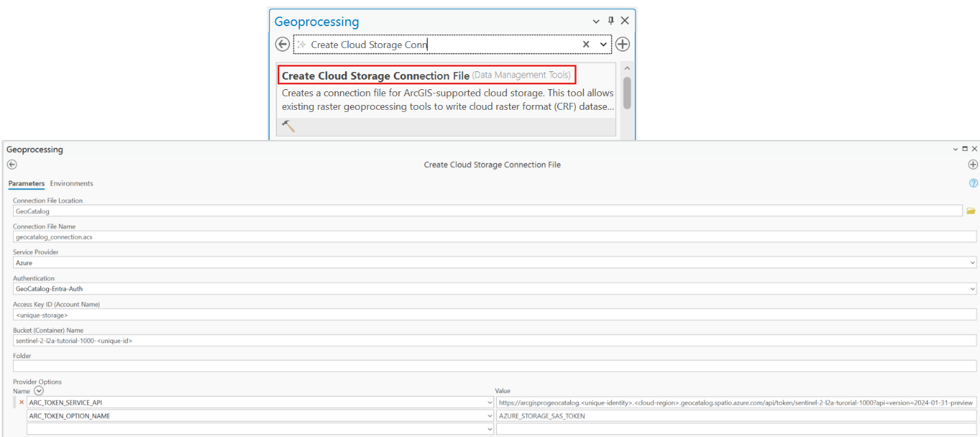Screen dimensions: 980x437
Task: Open the Authentication dropdown
Action: pos(972,289)
